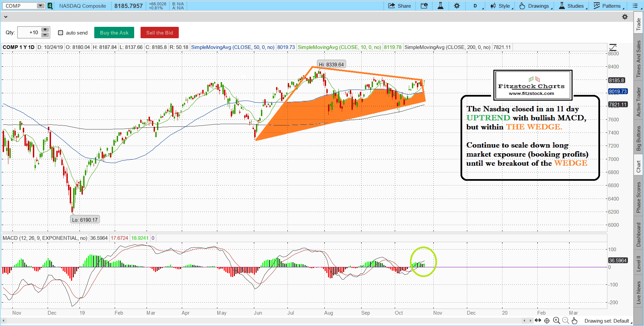This screenshot has width=644, height=326.
Task: Click the symbol description info icon
Action: (x=424, y=6)
